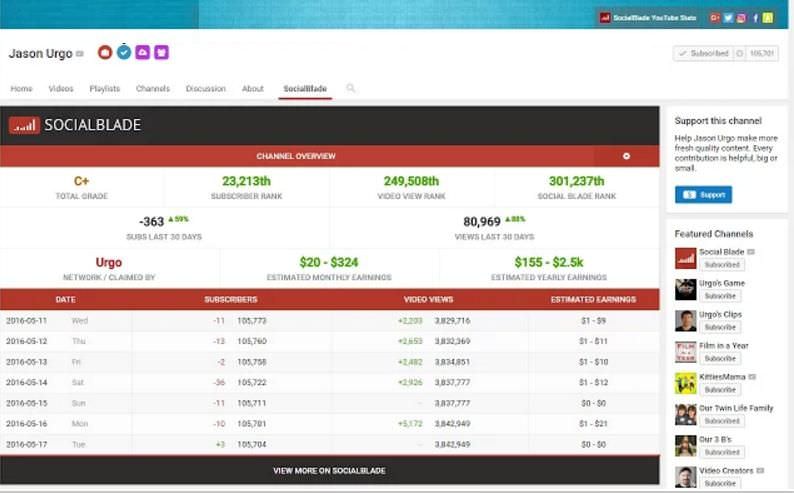Viewport: 794px width, 493px height.
Task: Click the 2016-05-17 date cell
Action: tap(26, 444)
